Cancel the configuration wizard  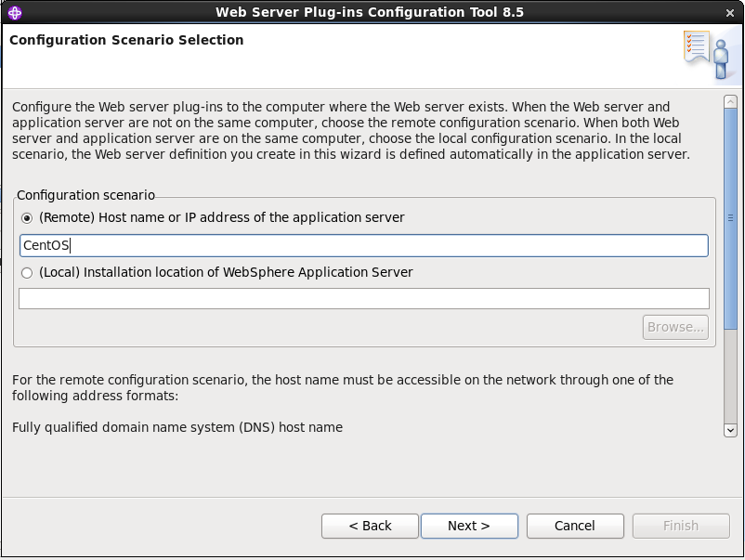click(x=575, y=526)
